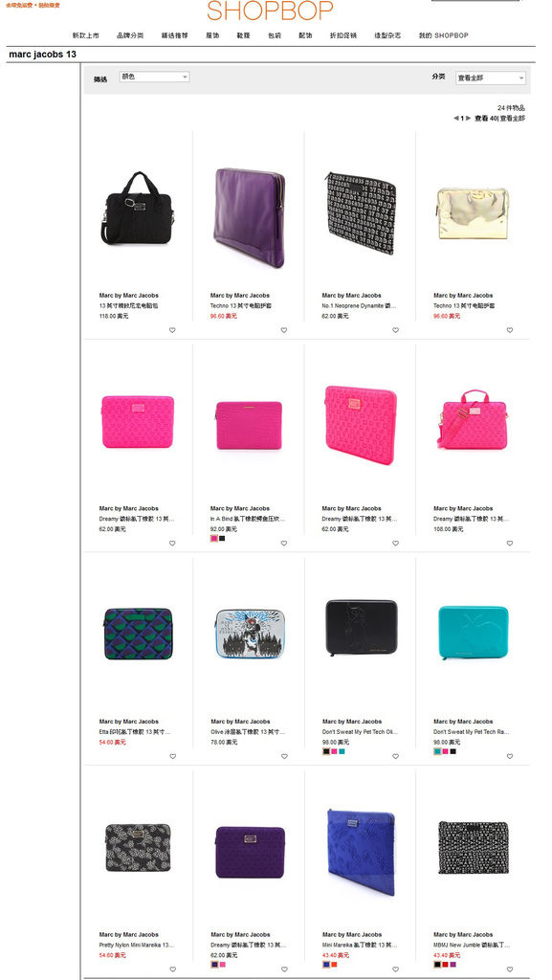Add gold Techno case to wishlist heart
The height and width of the screenshot is (980, 552).
510,330
